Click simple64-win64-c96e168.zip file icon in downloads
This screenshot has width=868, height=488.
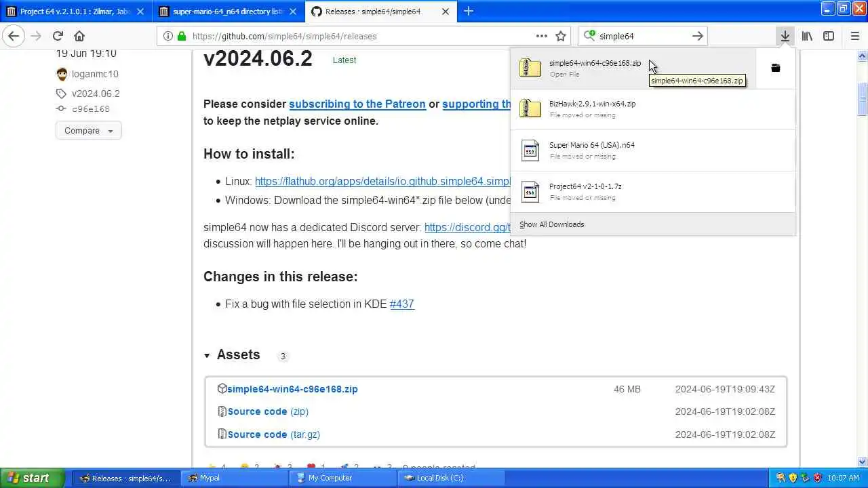click(x=530, y=68)
